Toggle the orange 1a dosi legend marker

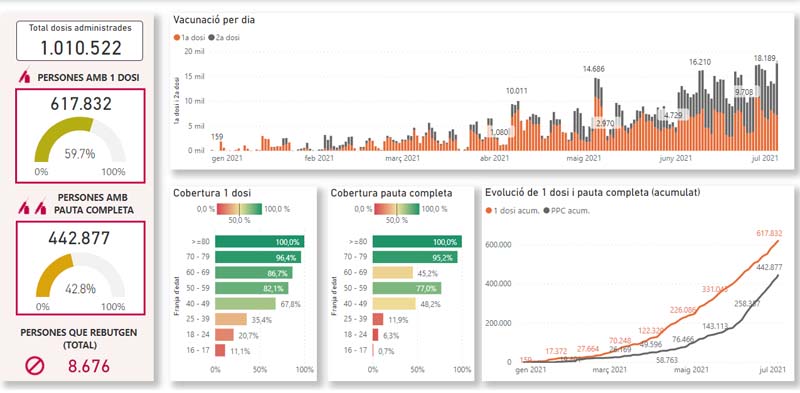177,37
